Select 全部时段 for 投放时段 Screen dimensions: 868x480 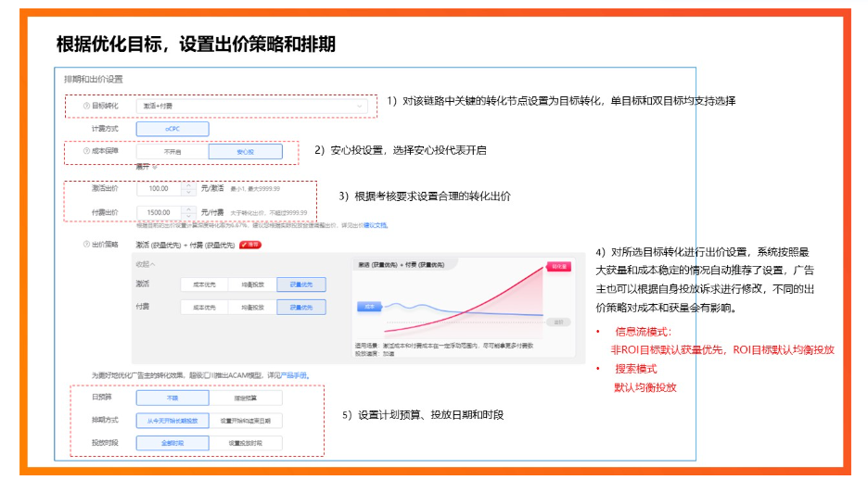(x=172, y=443)
